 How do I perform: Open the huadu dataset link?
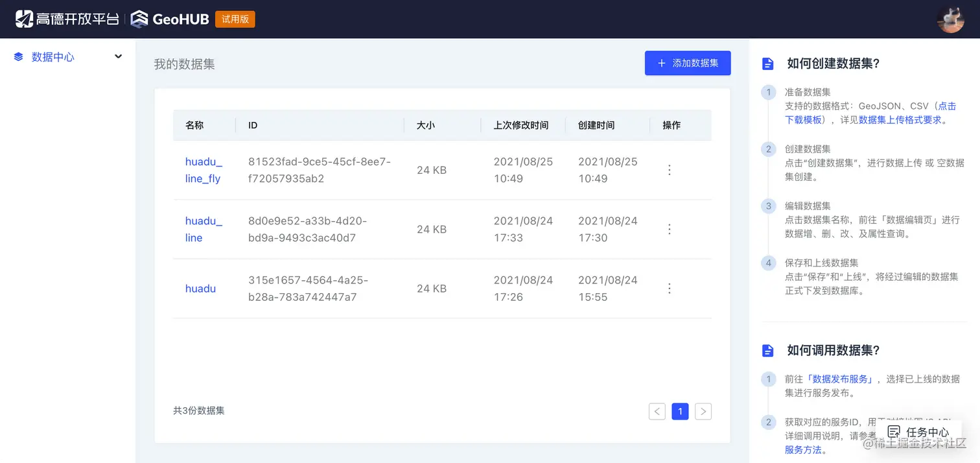(200, 289)
